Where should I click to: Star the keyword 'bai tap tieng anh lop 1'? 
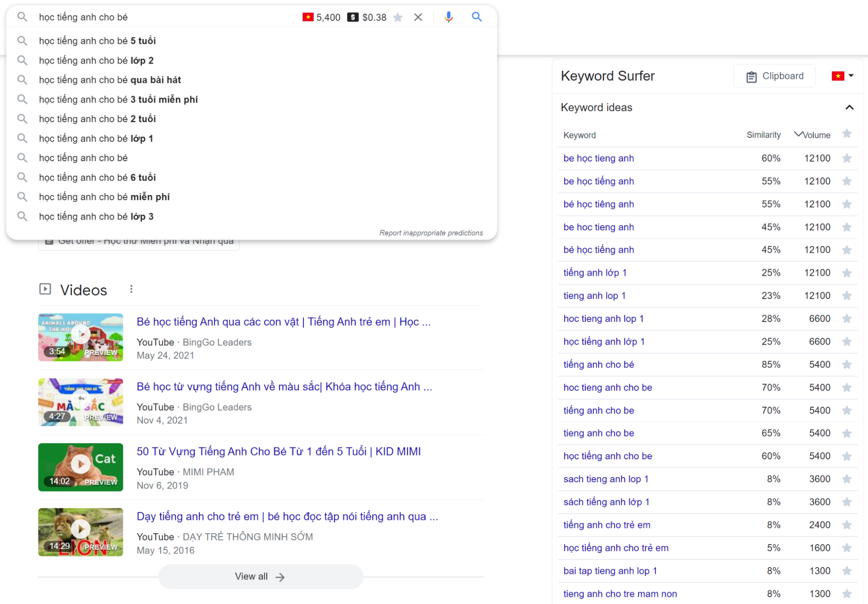tap(846, 571)
